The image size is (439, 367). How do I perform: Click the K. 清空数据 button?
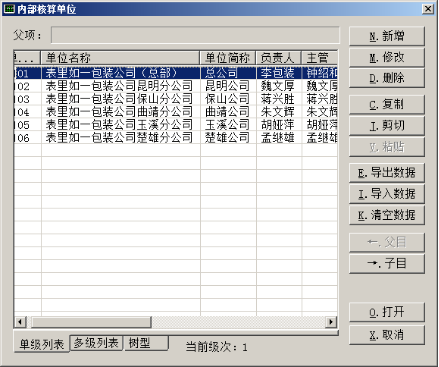(x=387, y=215)
